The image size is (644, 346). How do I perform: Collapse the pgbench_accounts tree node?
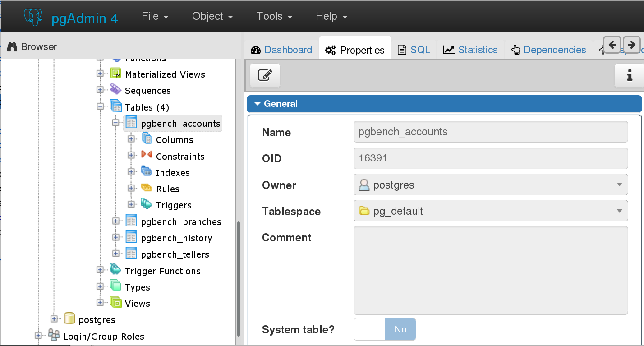115,123
